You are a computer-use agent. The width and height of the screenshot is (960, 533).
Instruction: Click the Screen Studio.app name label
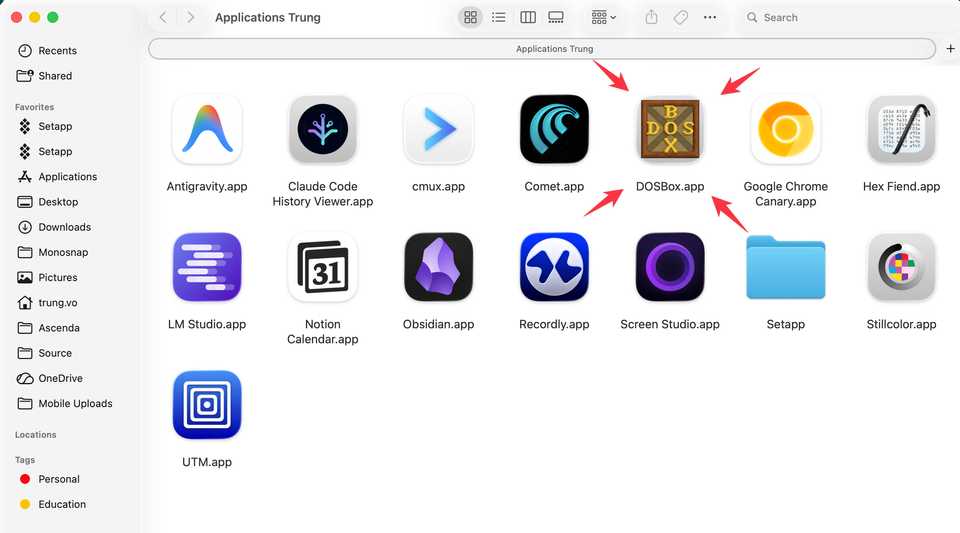(670, 324)
